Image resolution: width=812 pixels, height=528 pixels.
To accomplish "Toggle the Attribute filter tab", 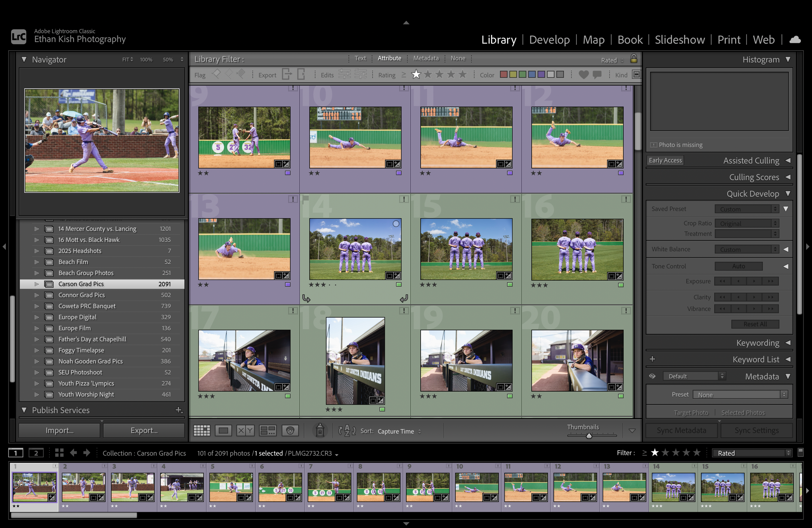I will tap(389, 58).
